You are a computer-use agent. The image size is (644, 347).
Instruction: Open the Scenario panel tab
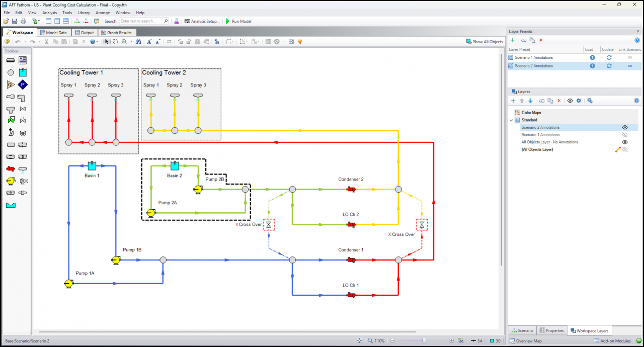click(x=522, y=330)
